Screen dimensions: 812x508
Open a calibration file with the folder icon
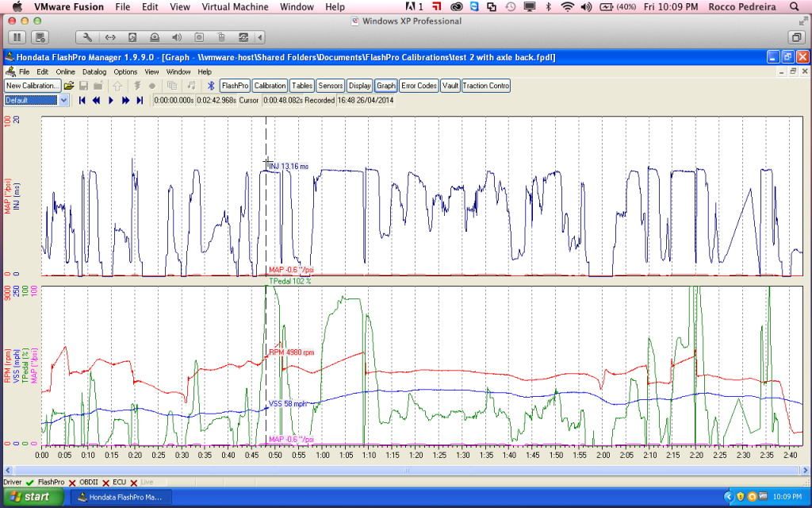69,86
